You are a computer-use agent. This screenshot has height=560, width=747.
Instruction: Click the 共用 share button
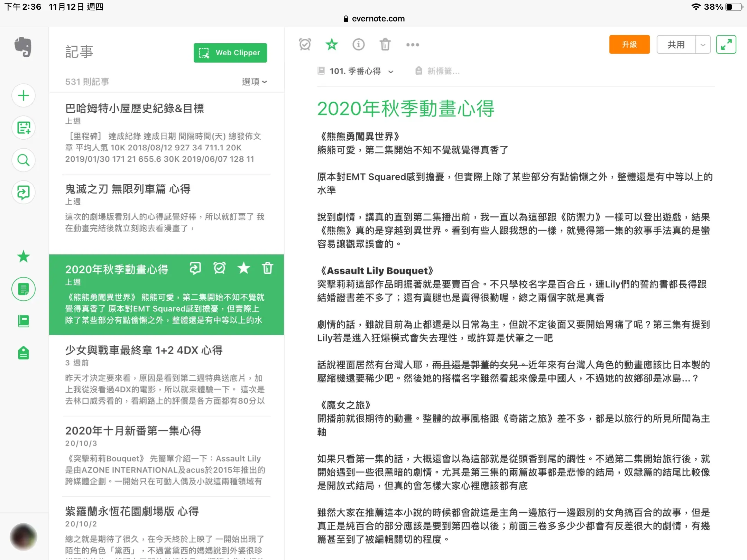[x=676, y=45]
